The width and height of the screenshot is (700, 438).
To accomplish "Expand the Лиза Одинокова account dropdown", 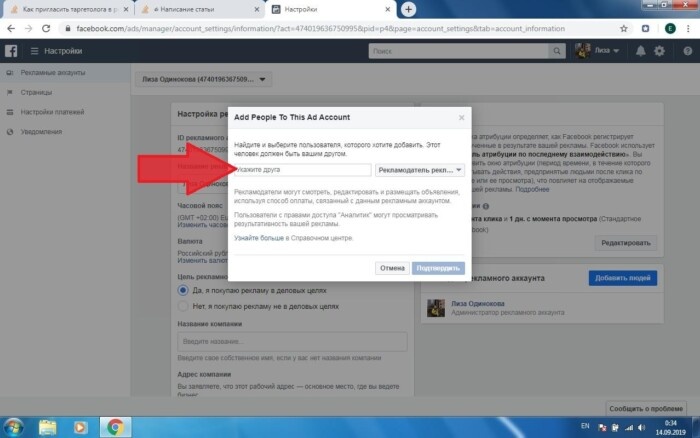I will [203, 79].
